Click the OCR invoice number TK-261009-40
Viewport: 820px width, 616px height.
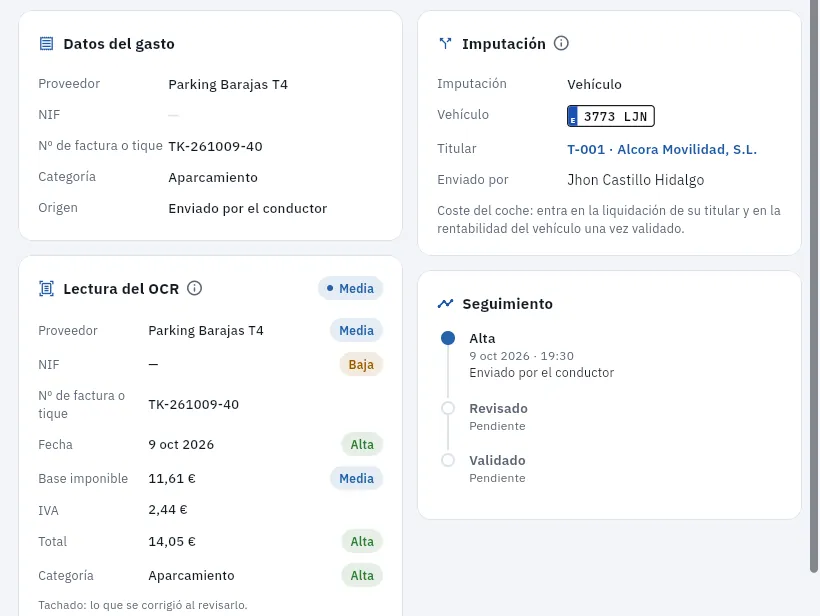(193, 404)
